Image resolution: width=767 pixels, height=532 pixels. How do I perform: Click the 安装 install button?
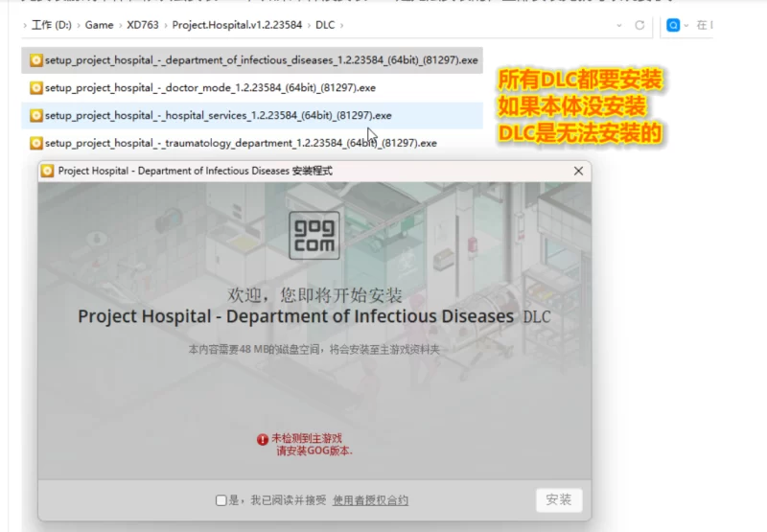[559, 499]
